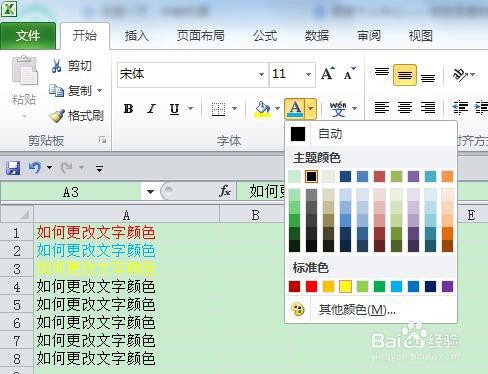Switch to the 数据 Data tab

[317, 36]
